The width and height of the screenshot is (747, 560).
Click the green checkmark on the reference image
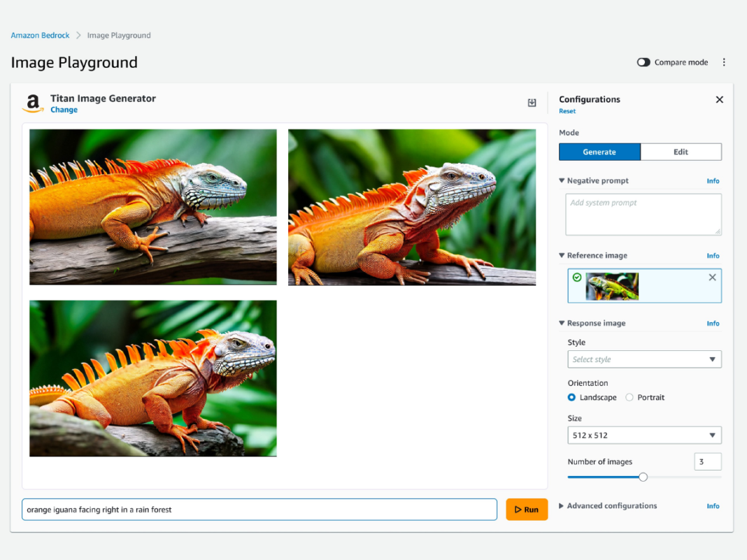pos(577,277)
